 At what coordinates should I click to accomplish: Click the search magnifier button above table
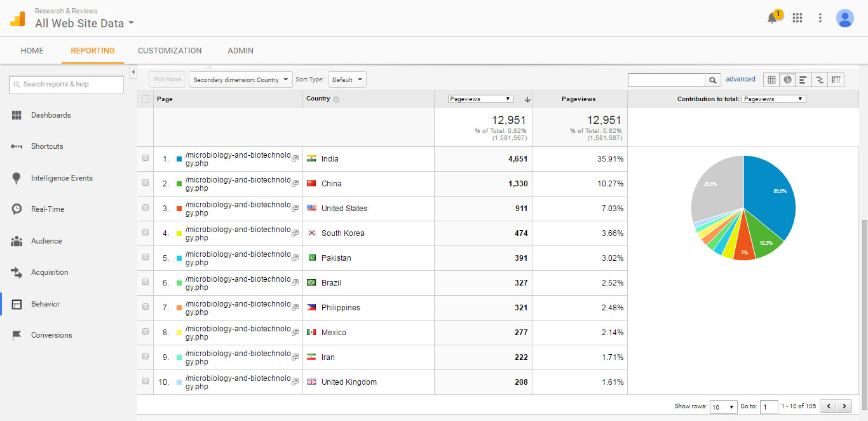click(714, 80)
